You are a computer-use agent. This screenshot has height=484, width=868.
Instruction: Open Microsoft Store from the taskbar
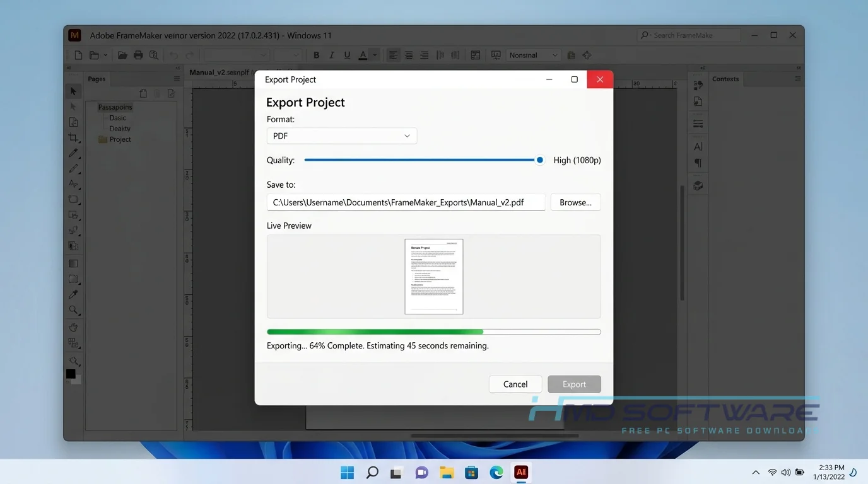[471, 472]
